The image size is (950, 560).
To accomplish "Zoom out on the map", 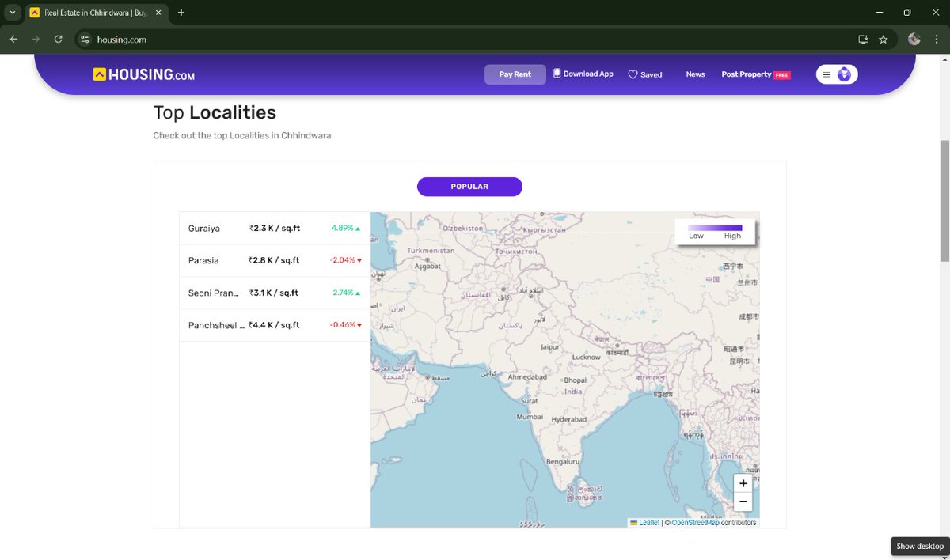I will 743,501.
